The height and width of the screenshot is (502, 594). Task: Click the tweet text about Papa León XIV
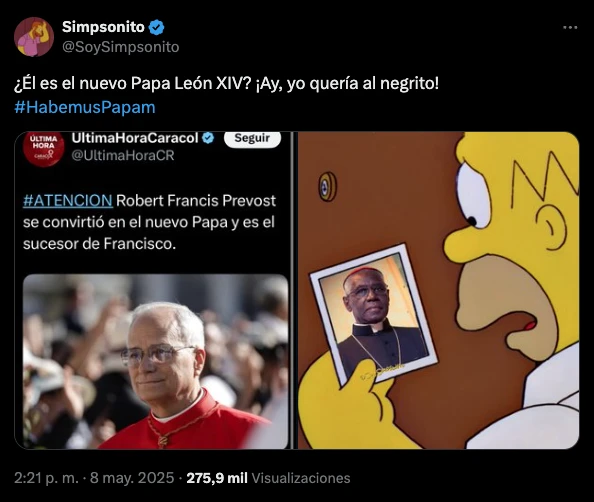(x=226, y=84)
